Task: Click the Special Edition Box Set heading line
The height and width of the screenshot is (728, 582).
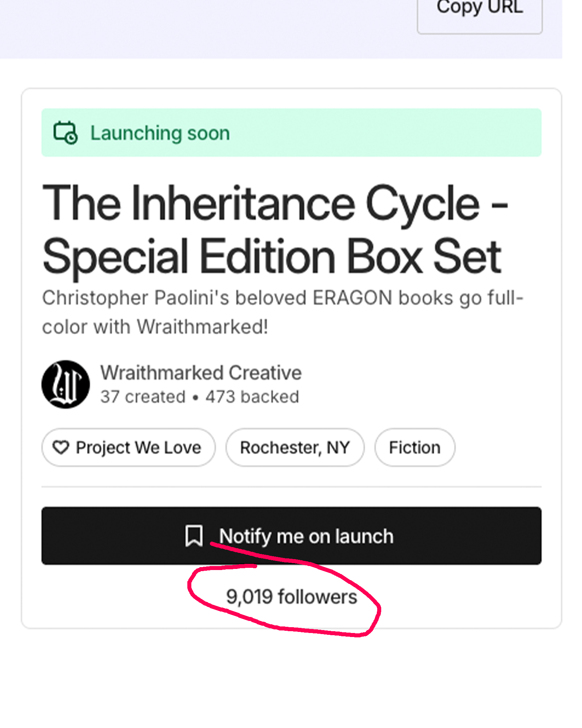Action: (272, 256)
